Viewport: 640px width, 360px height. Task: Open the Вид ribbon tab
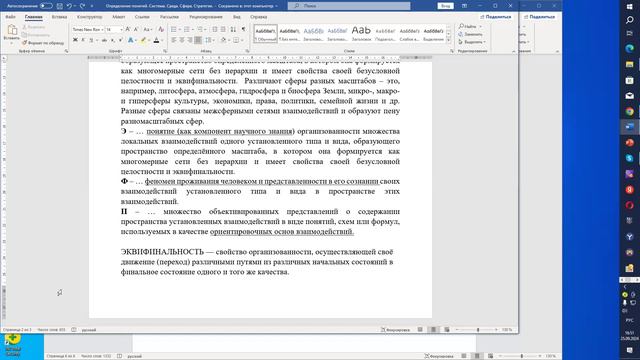point(237,17)
